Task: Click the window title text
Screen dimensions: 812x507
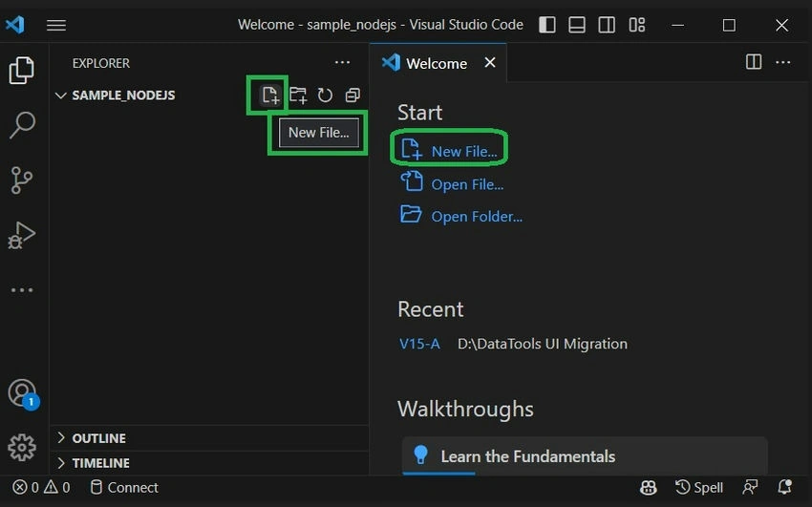Action: 380,24
